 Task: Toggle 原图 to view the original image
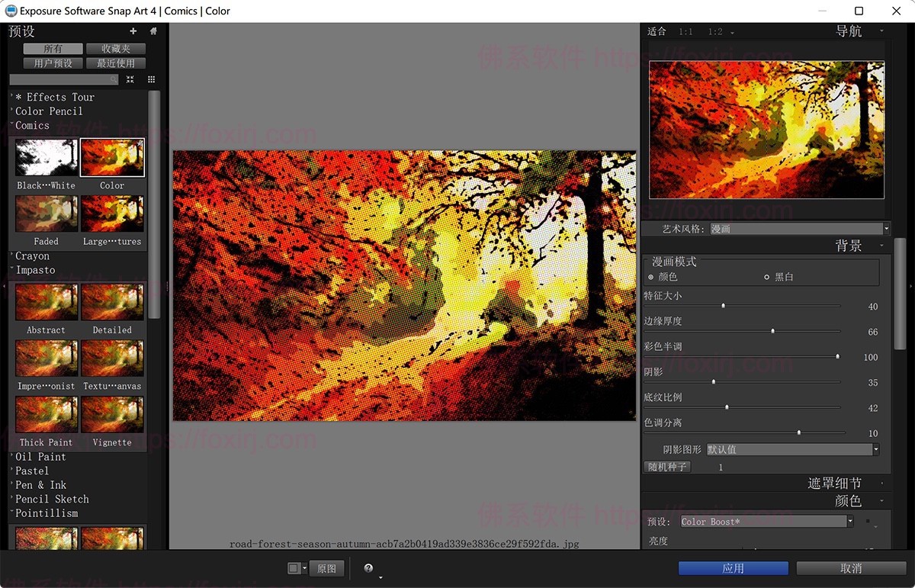[x=327, y=567]
